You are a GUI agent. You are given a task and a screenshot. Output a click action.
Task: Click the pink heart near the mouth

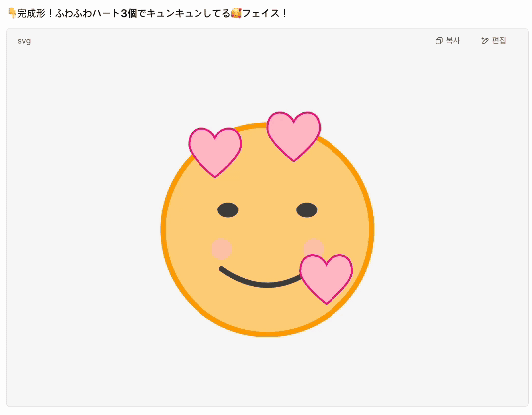click(x=327, y=278)
